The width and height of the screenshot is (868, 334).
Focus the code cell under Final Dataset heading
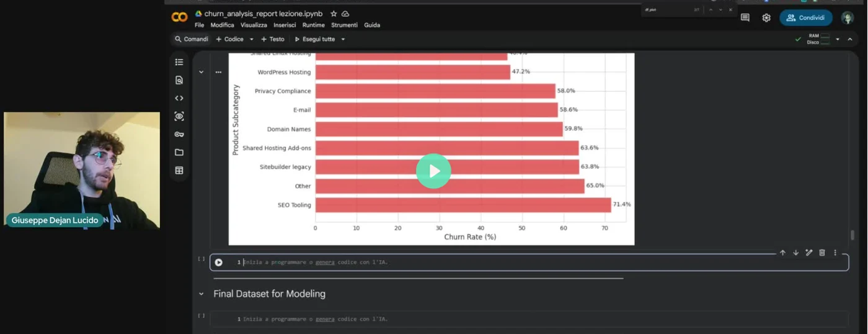click(x=529, y=319)
